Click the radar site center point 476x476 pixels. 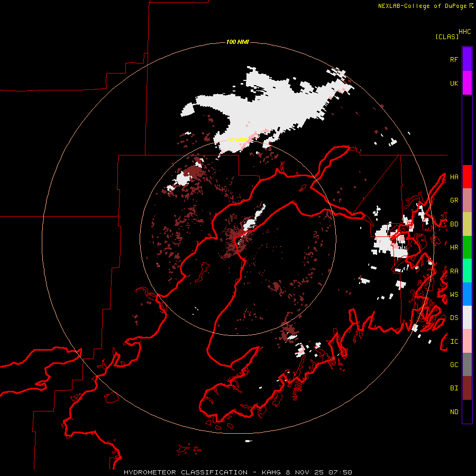(237, 237)
